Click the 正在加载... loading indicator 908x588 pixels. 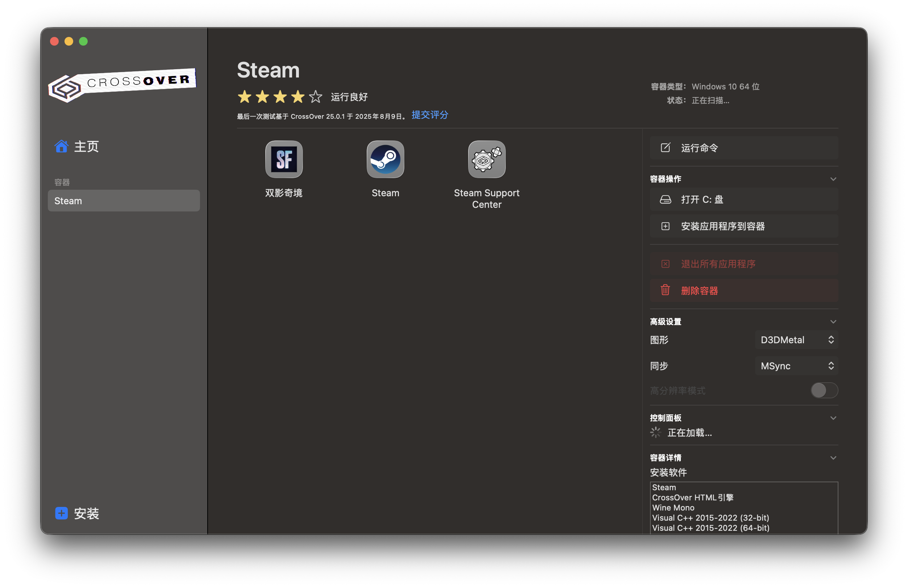[x=681, y=432]
